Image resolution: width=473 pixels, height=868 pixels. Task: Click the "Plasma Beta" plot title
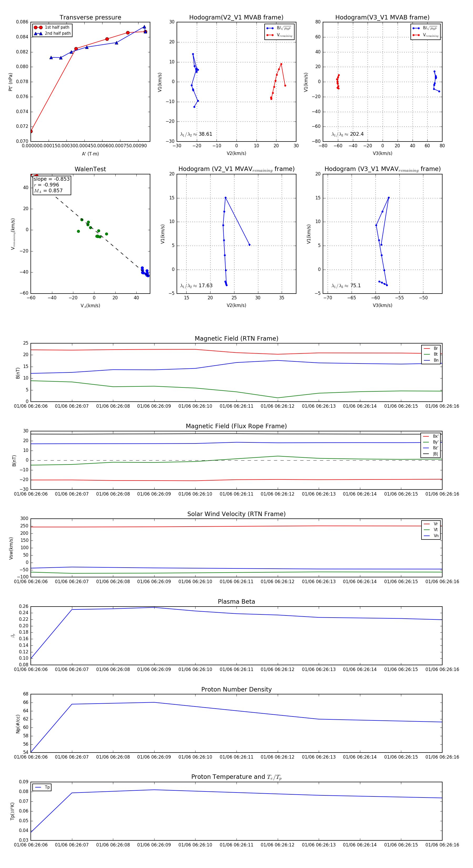pos(236,602)
